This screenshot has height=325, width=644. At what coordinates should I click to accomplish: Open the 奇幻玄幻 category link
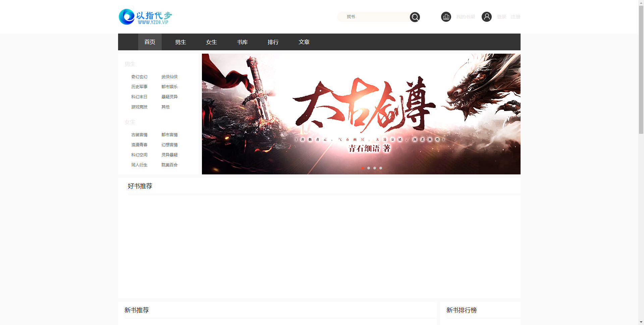(139, 76)
